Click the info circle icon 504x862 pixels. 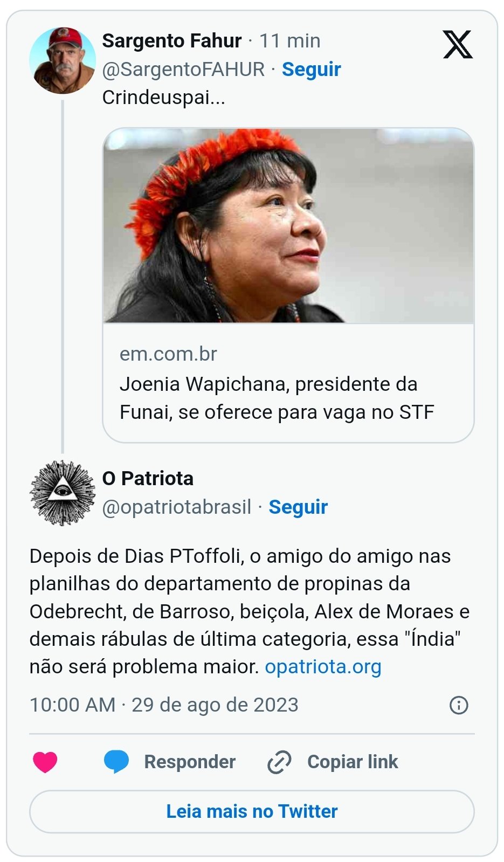coord(459,705)
